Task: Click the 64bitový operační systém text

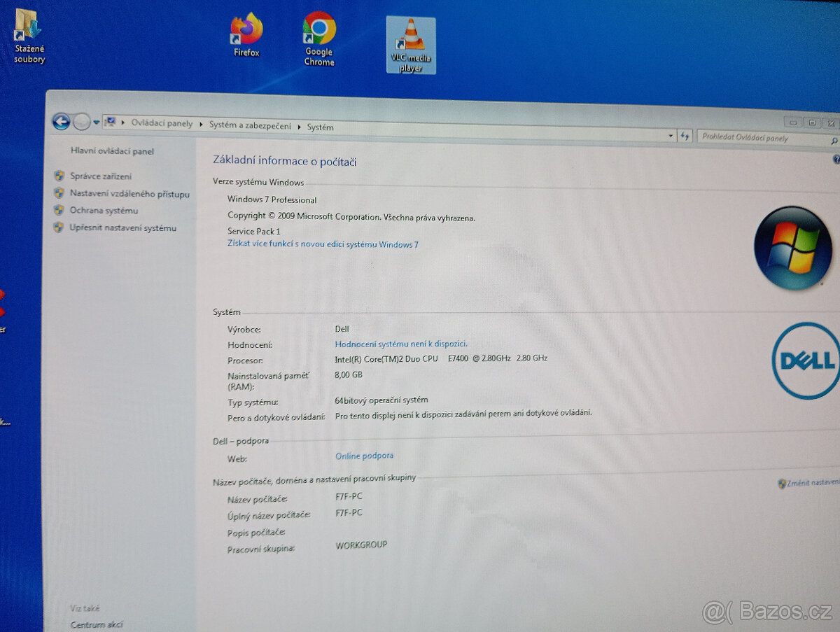Action: [x=381, y=400]
